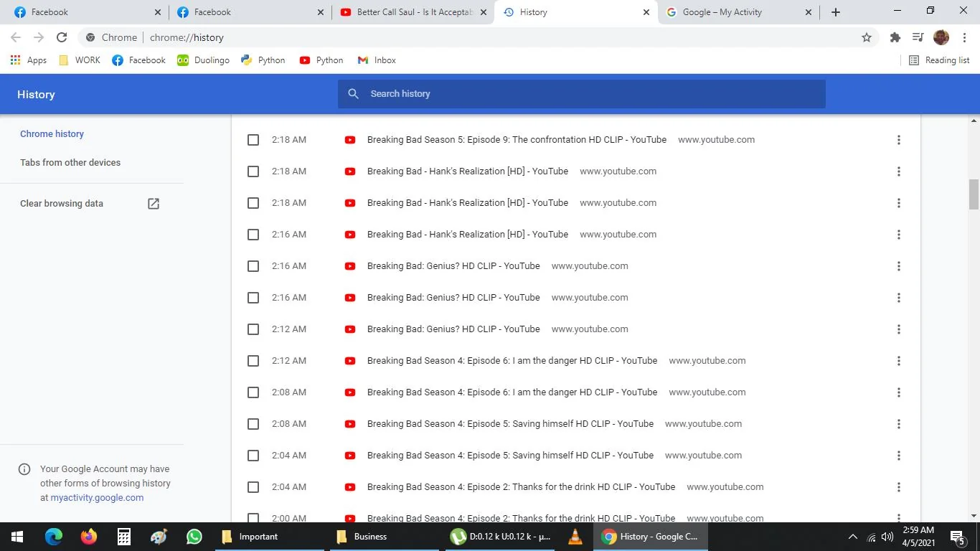Check the 2:16 AM Hank's Realization entry
The width and height of the screenshot is (980, 551).
pyautogui.click(x=253, y=235)
